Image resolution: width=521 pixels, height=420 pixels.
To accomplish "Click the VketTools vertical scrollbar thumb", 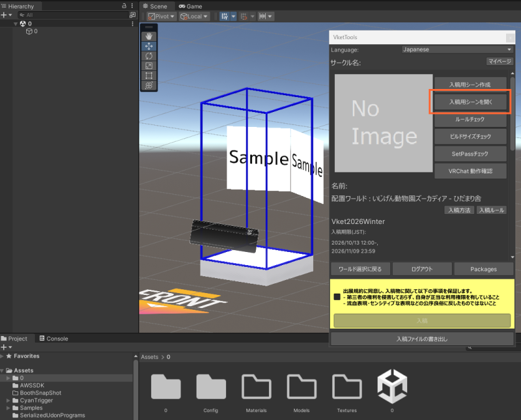I will [x=512, y=114].
